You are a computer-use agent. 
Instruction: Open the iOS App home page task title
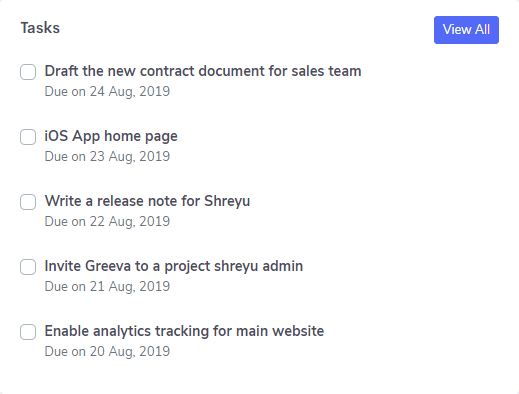point(111,136)
